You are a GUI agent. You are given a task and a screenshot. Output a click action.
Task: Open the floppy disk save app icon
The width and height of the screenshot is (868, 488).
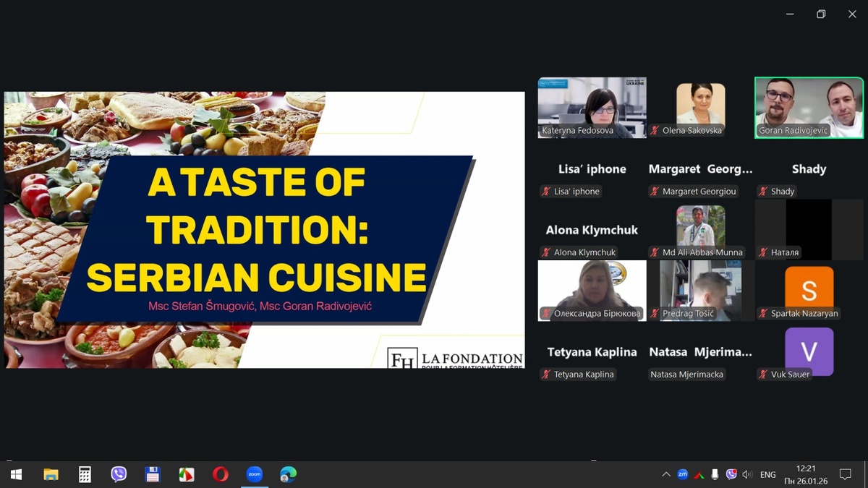153,474
